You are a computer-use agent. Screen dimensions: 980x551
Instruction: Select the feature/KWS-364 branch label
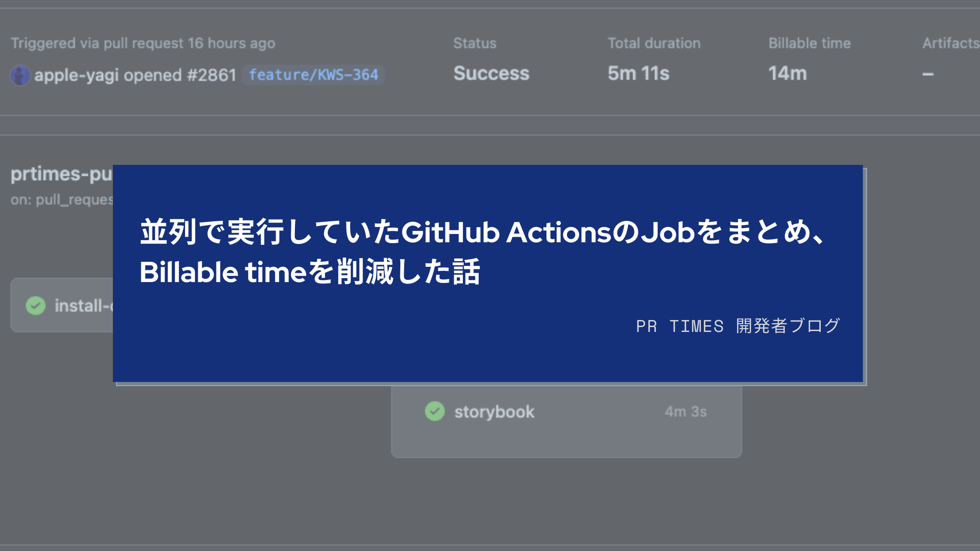pos(313,75)
